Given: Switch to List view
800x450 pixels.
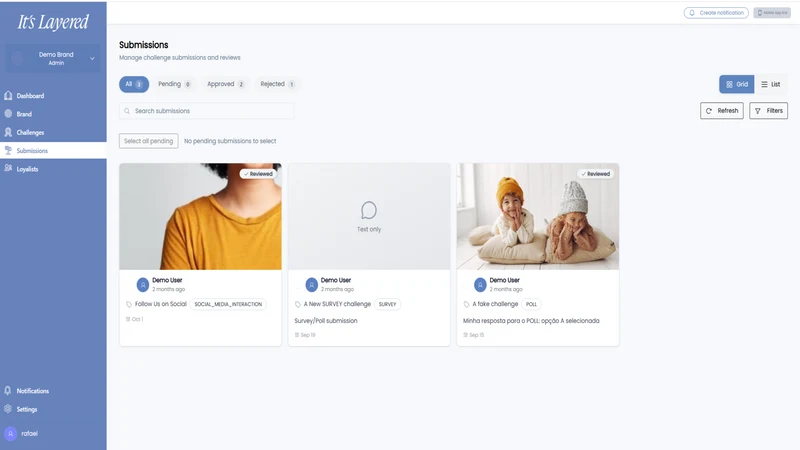Looking at the screenshot, I should [770, 84].
